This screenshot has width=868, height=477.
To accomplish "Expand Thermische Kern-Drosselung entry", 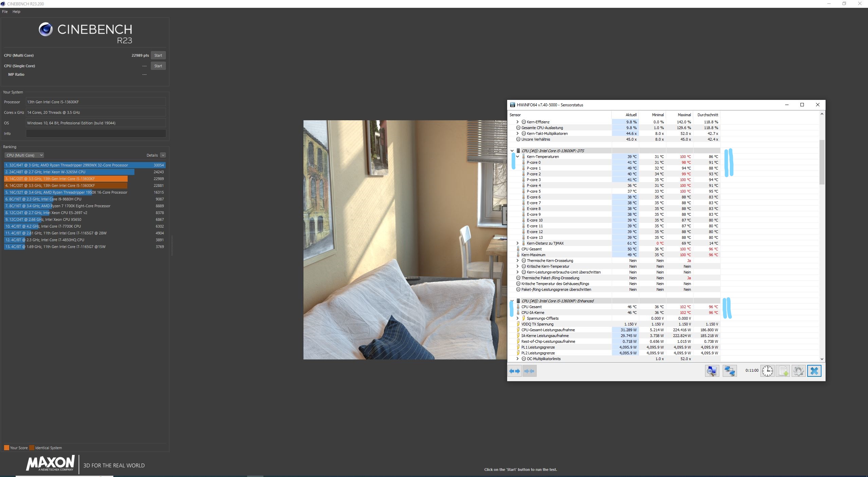I will [x=517, y=261].
